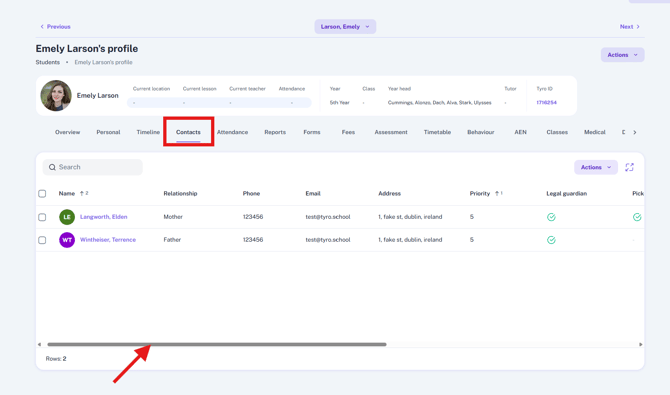This screenshot has width=670, height=395.
Task: Switch to the Attendance tab
Action: (x=232, y=132)
